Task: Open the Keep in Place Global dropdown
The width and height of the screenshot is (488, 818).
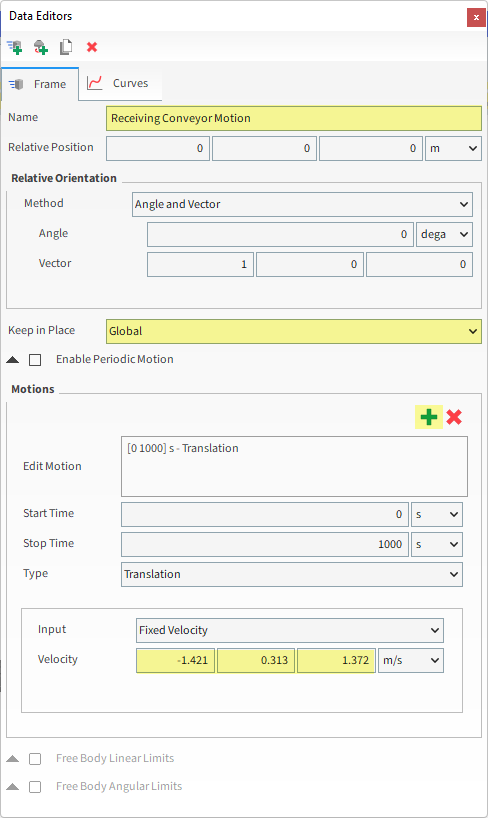Action: coord(294,331)
